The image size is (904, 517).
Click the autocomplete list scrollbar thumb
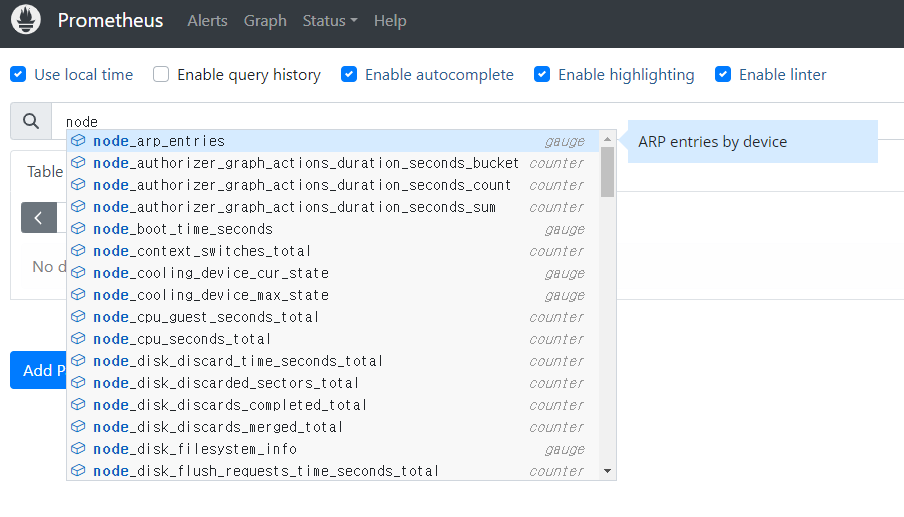[x=607, y=172]
